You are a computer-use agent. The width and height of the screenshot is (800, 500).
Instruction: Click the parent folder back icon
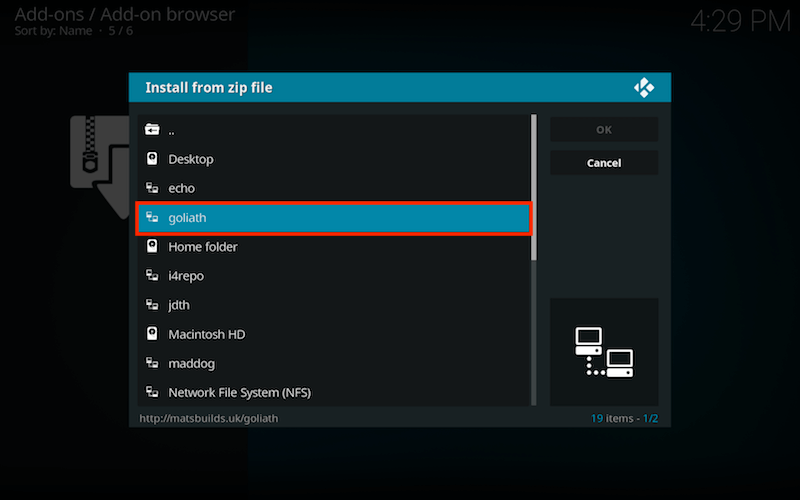[x=152, y=130]
